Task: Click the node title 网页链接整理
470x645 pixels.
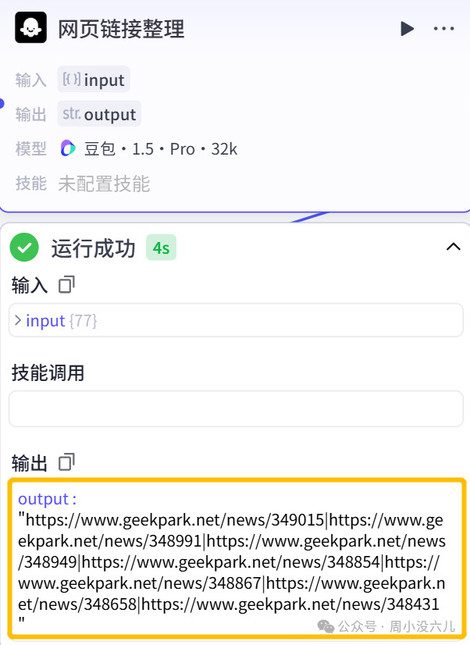Action: (121, 29)
